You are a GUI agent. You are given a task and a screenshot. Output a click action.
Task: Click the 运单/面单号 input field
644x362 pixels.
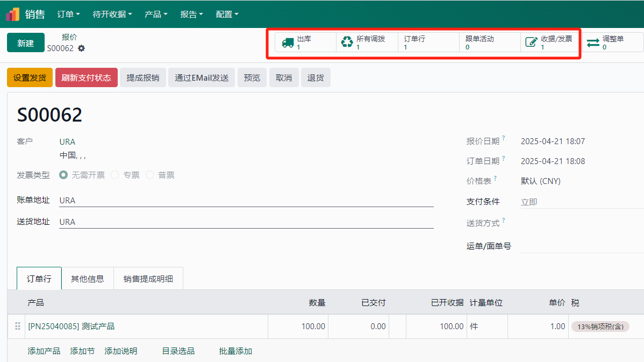pyautogui.click(x=581, y=246)
